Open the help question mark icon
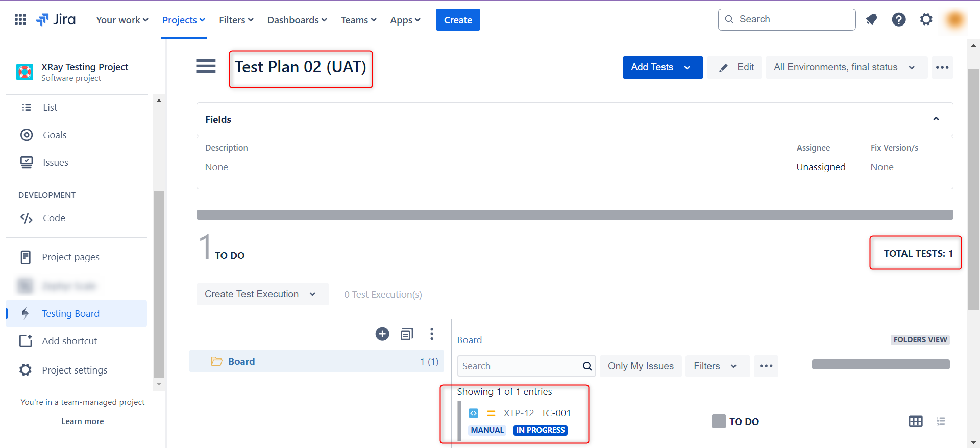 coord(898,20)
